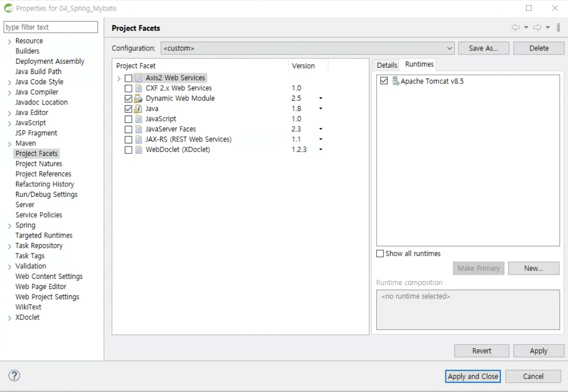The image size is (568, 392).
Task: Switch to the Runtimes tab
Action: tap(419, 64)
